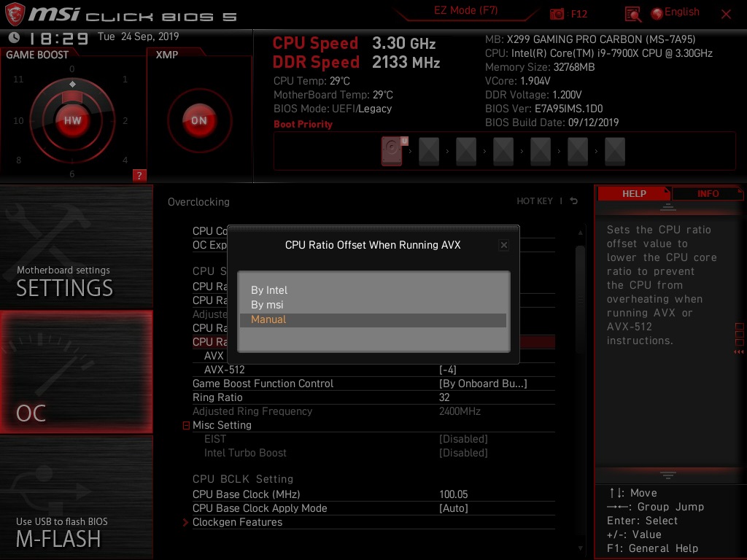Open Game Boost Function Control dropdown
This screenshot has height=560, width=747.
point(483,384)
